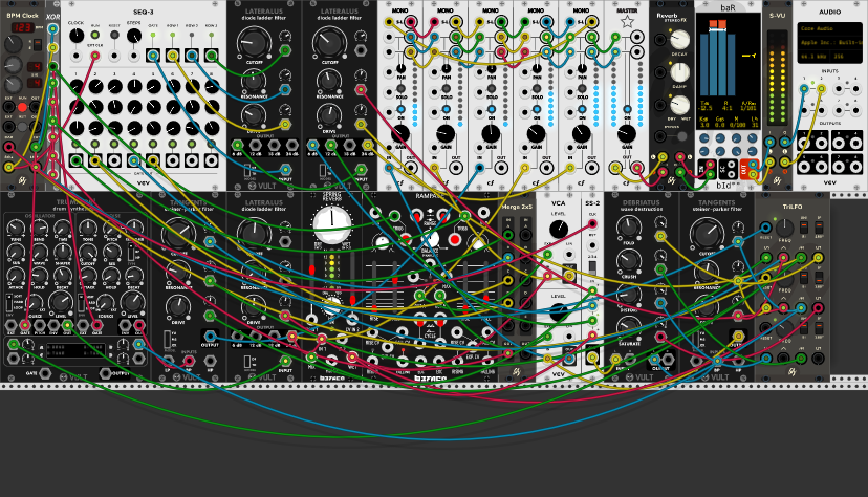Click the Trummor GATE jack at the module bottom

point(46,373)
